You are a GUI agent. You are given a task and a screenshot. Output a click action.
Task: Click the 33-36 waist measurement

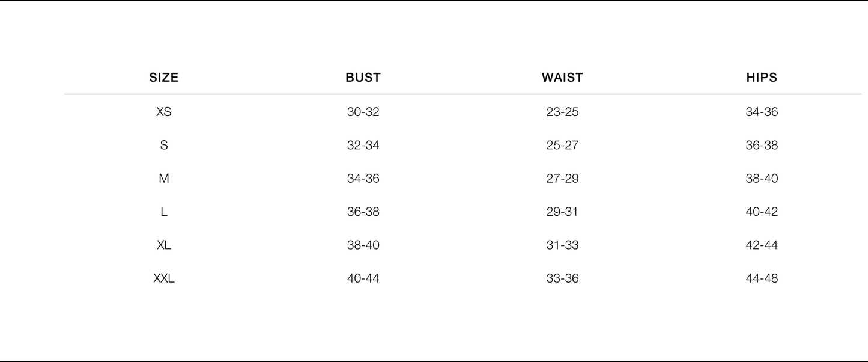(x=562, y=278)
